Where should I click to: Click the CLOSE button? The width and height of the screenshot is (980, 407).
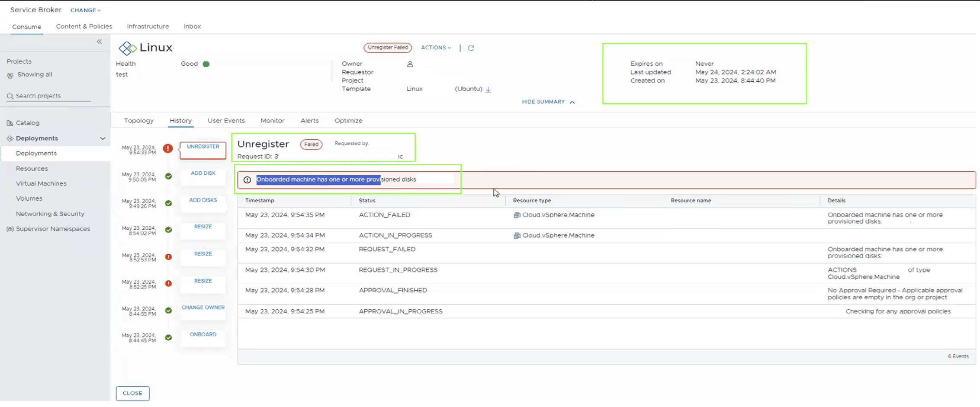(x=132, y=393)
